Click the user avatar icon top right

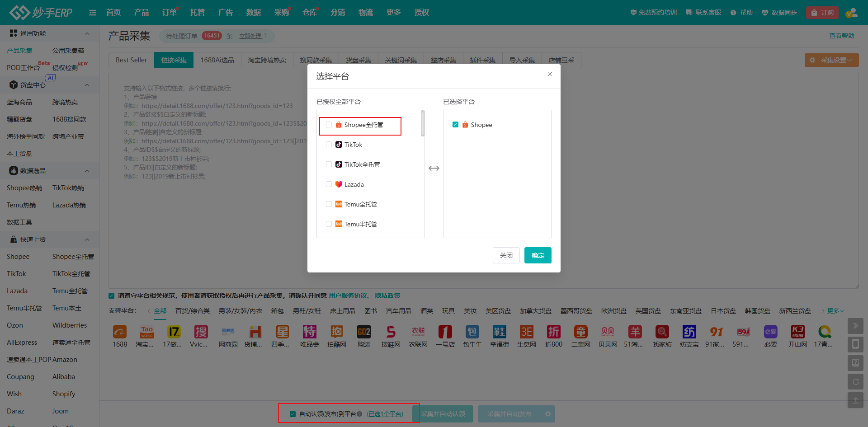pos(852,13)
